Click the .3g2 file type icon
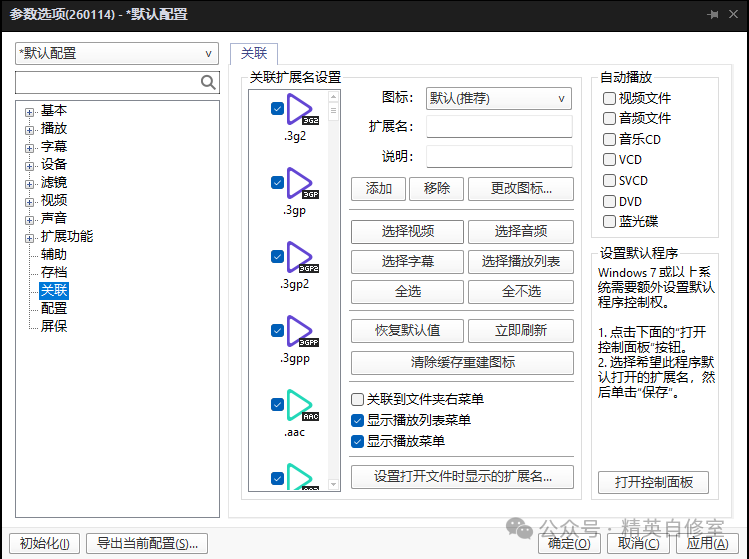This screenshot has width=749, height=559. pos(302,109)
